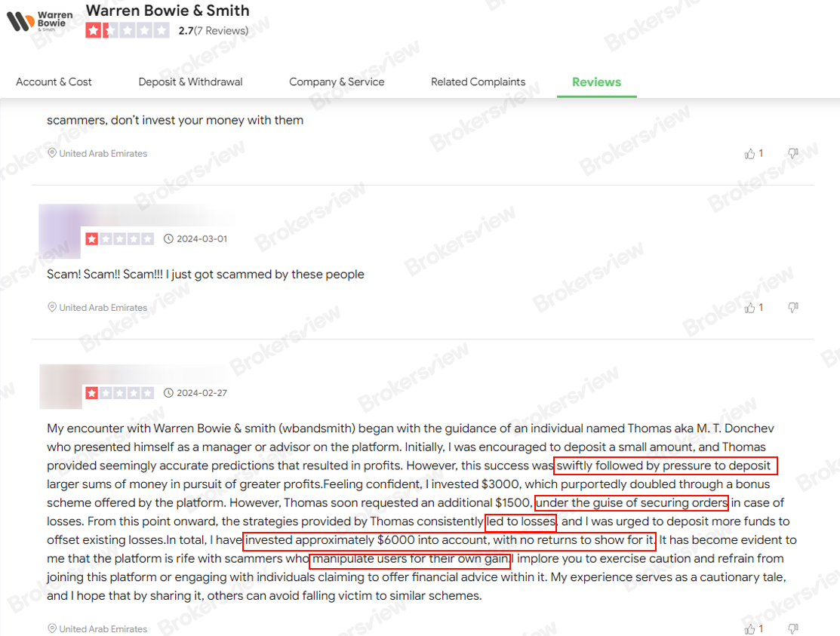Screen dimensions: 840x636
Task: Like the 'scammers, don't invest' review
Action: [749, 154]
